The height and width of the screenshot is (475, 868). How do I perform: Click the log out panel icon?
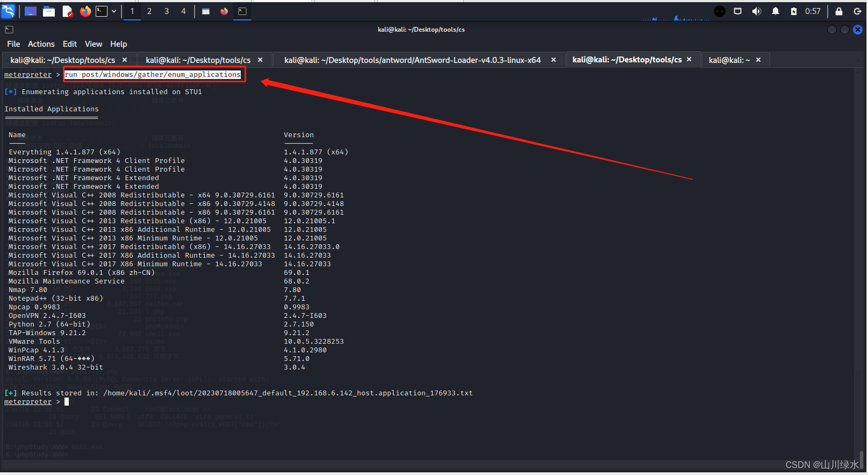[858, 11]
